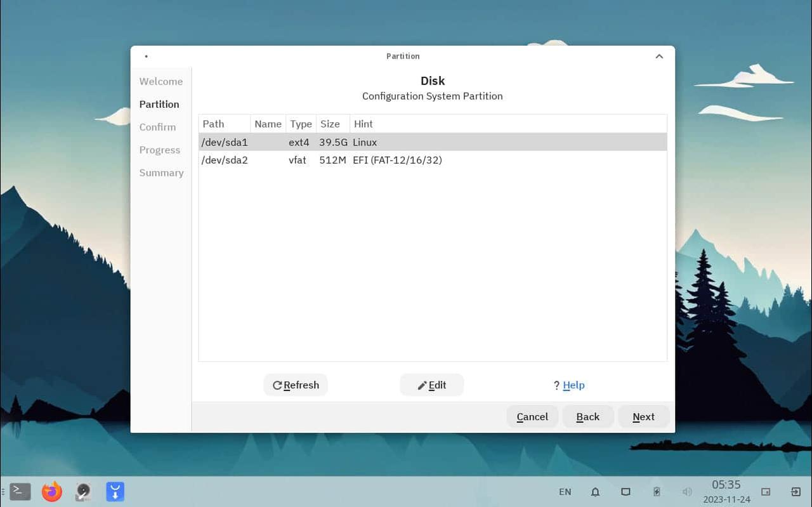Sort partitions by the Path column header
This screenshot has width=812, height=507.
pos(214,124)
